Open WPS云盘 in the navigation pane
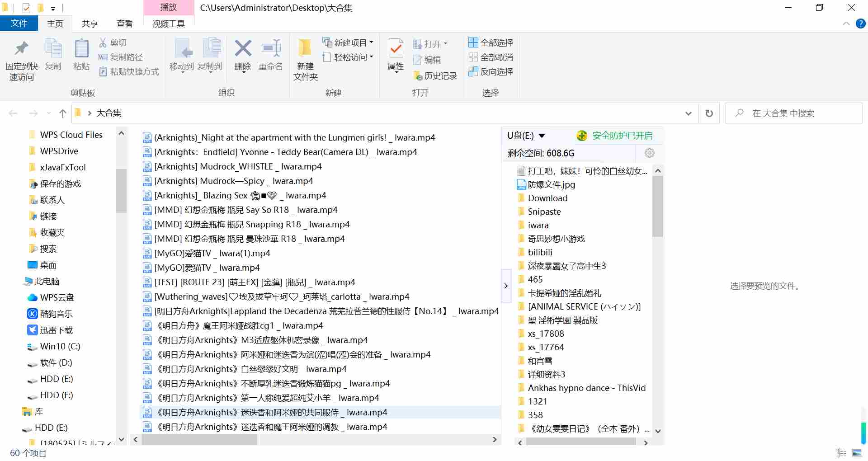The image size is (868, 461). pos(51,297)
